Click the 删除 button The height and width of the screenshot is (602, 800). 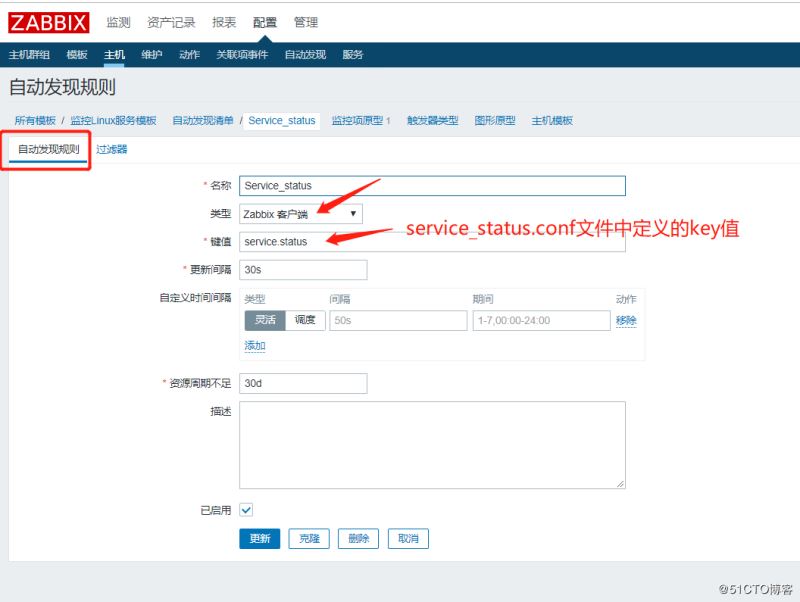point(358,538)
